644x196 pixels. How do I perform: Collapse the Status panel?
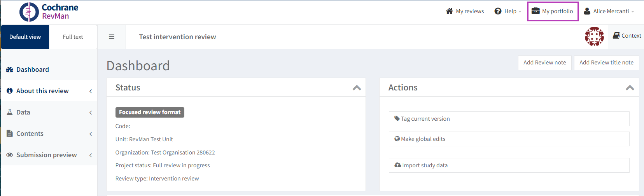tap(357, 88)
